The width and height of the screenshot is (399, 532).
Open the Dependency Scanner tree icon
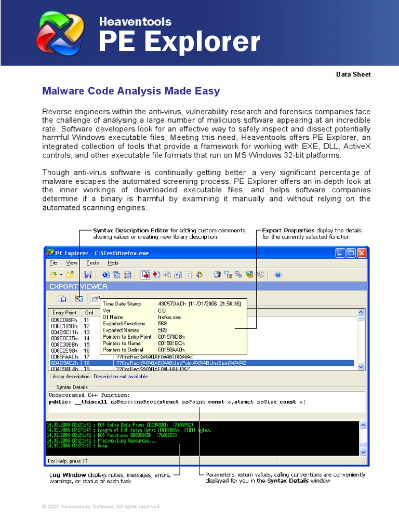tap(228, 275)
